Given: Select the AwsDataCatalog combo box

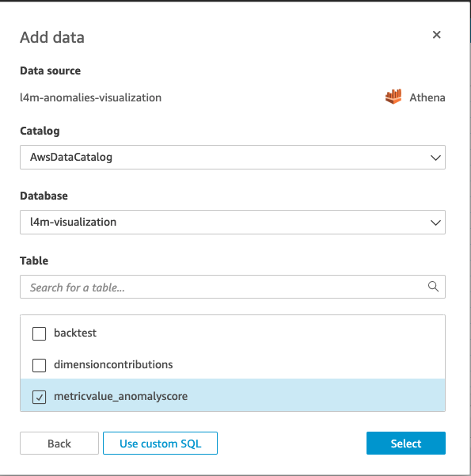Looking at the screenshot, I should point(233,158).
